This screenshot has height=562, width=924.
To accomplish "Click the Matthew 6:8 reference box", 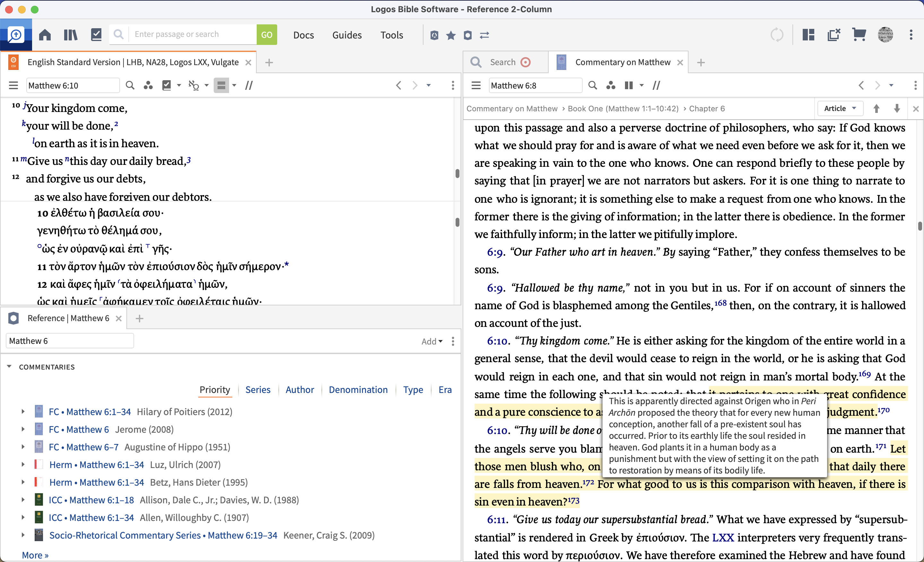I will tap(535, 85).
